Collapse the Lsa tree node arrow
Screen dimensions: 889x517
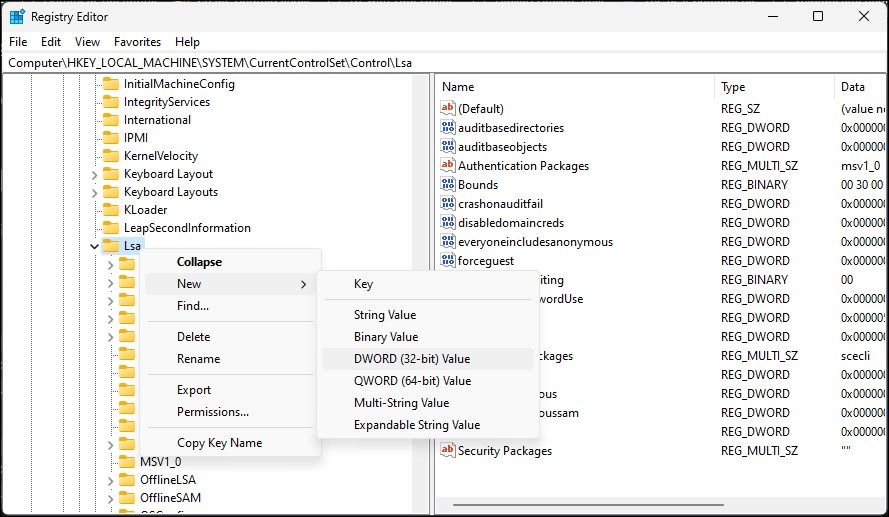[94, 245]
